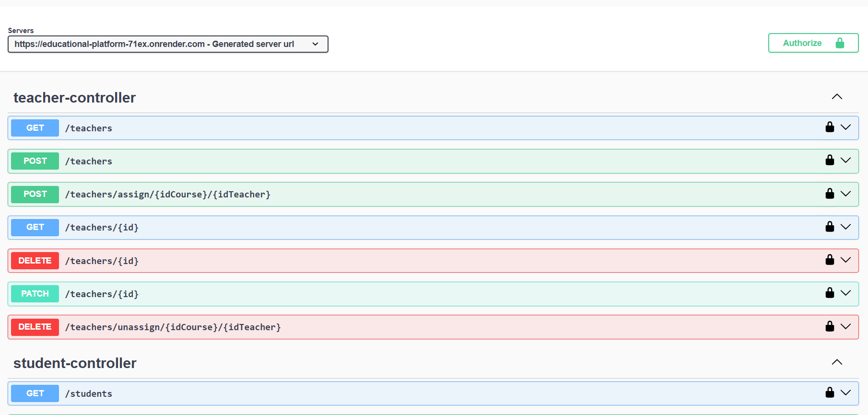The width and height of the screenshot is (868, 415).
Task: Click lock icon on GET /teachers/{id}
Action: [830, 227]
